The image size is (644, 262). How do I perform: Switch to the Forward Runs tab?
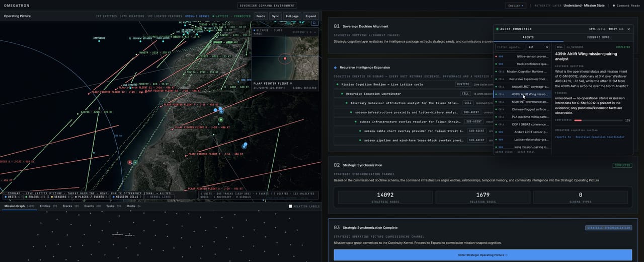[x=598, y=37]
